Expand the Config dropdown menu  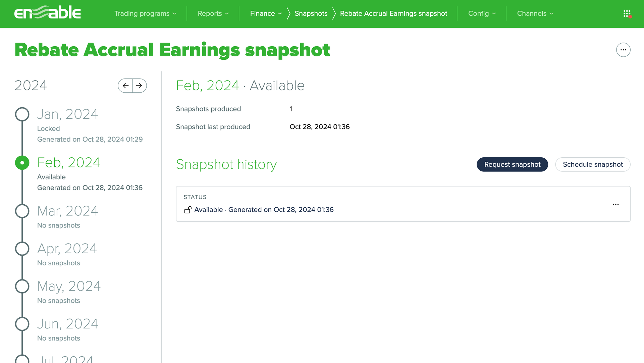[x=482, y=13]
